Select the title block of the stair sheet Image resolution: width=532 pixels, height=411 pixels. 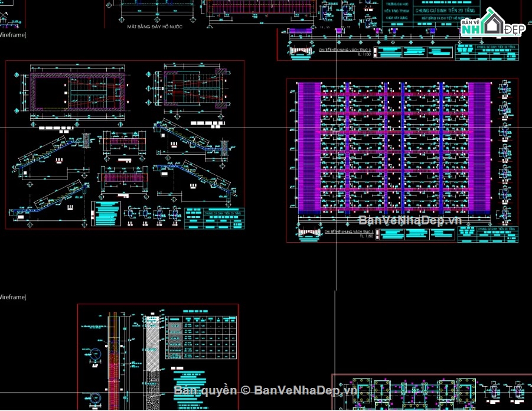click(214, 219)
